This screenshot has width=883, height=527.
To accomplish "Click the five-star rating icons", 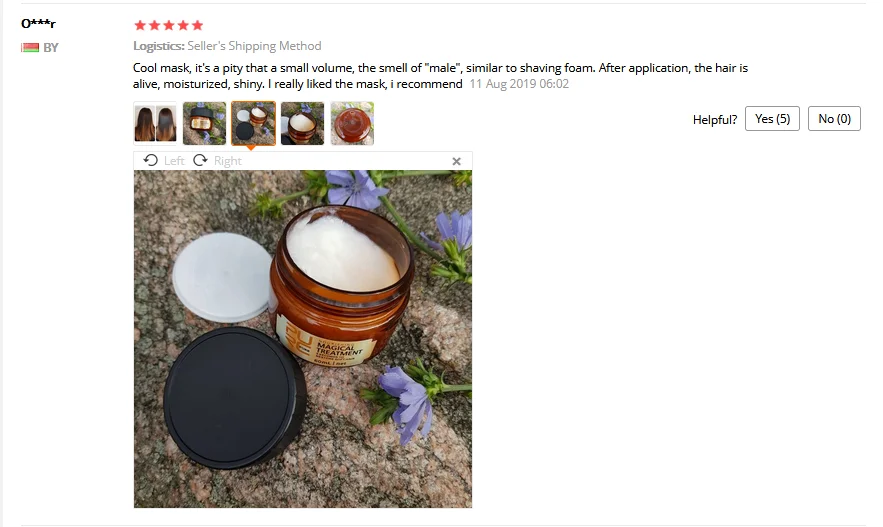I will [x=168, y=25].
